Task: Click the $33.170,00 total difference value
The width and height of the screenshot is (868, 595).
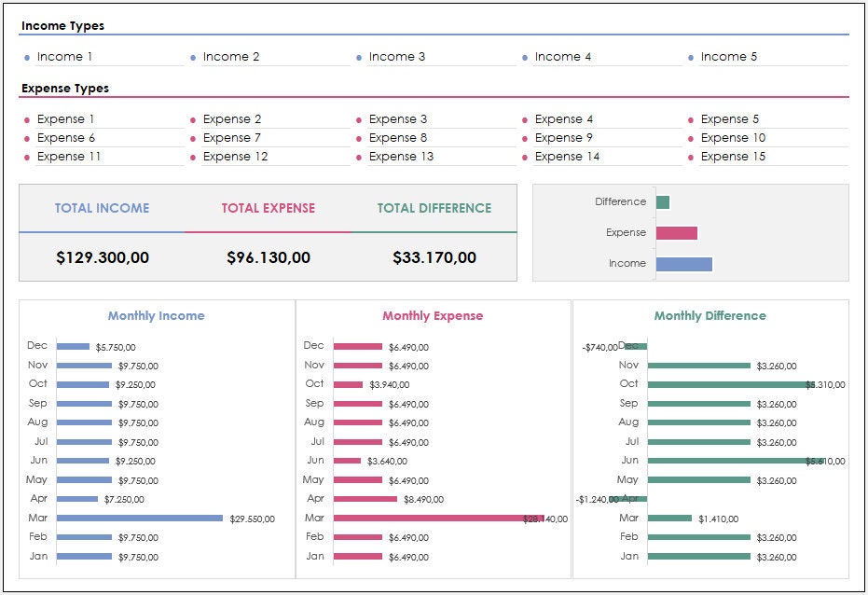Action: click(x=434, y=257)
